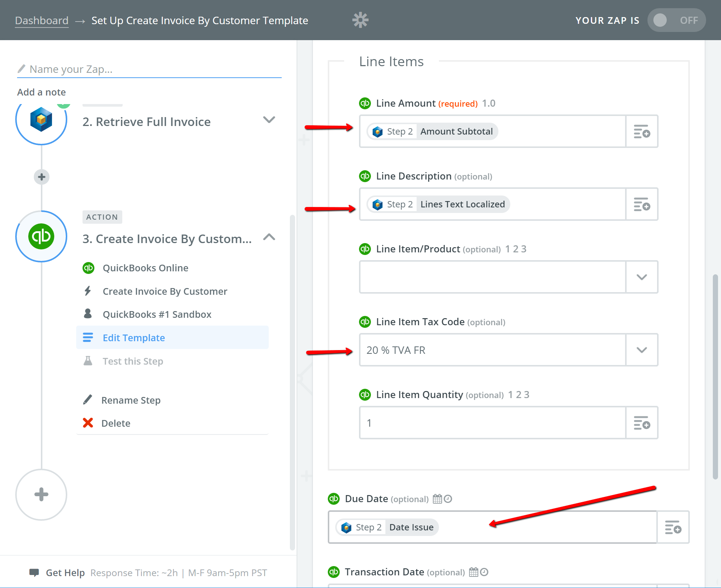Toggle the Zap ON/OFF switch
Screen dimensions: 721x588
[x=676, y=20]
